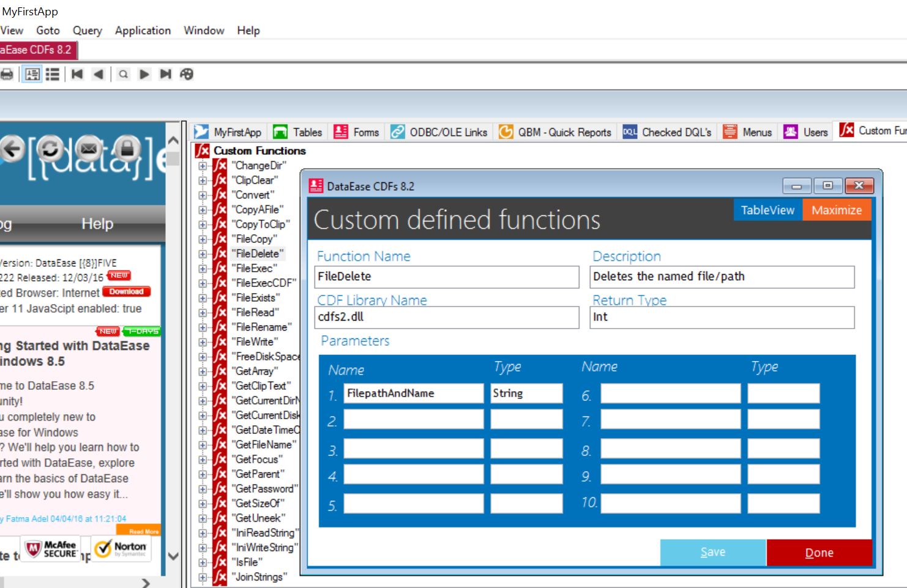The height and width of the screenshot is (588, 907).
Task: Open the Window menu
Action: [x=204, y=31]
